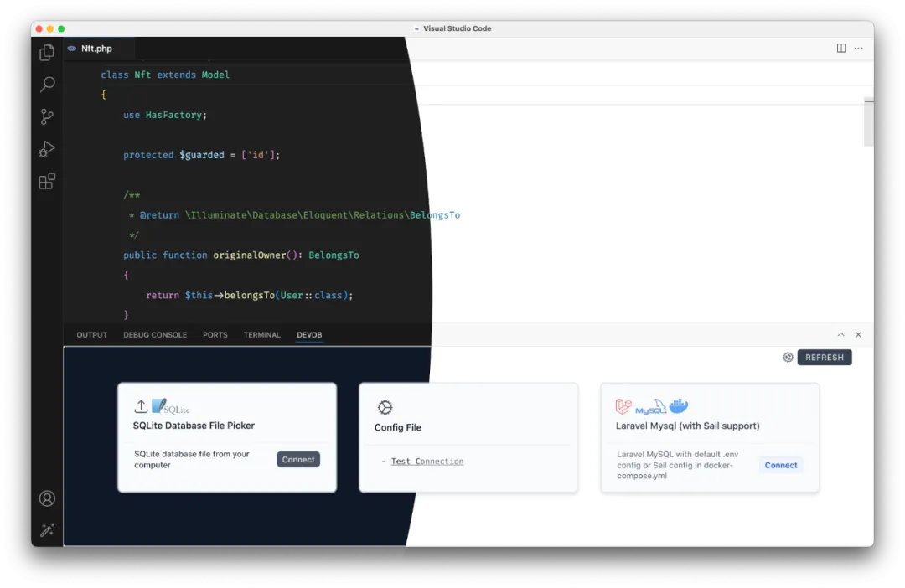905x588 pixels.
Task: Switch to the OUTPUT panel tab
Action: tap(92, 335)
